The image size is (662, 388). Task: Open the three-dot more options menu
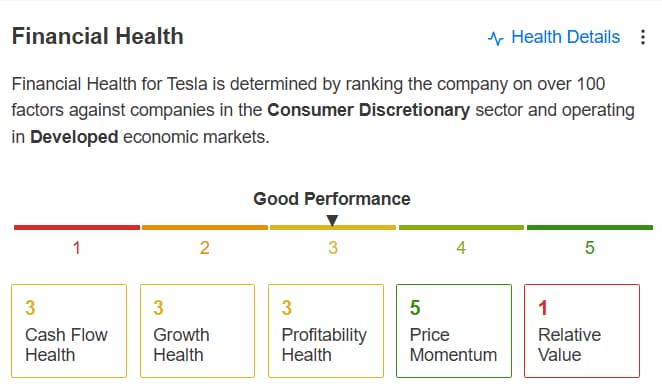(643, 37)
